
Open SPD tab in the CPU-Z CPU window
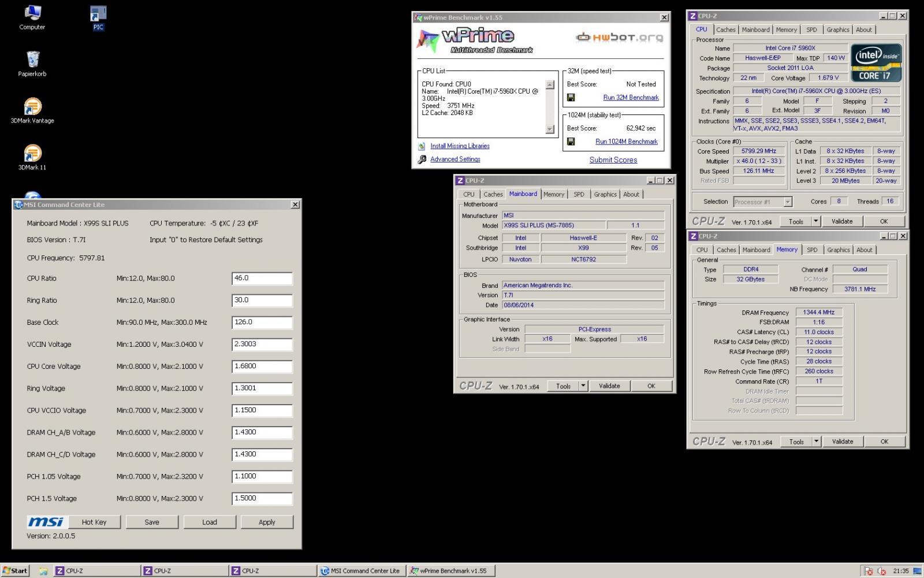click(x=811, y=30)
